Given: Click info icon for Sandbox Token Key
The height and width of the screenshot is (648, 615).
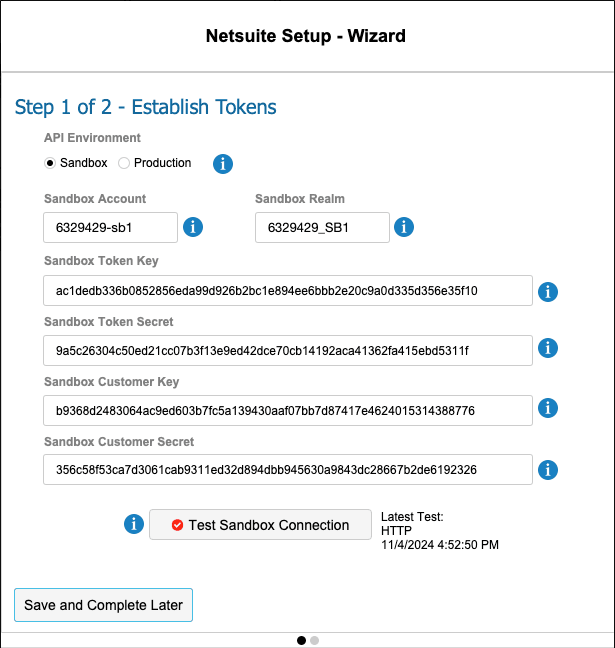Looking at the screenshot, I should pos(548,291).
